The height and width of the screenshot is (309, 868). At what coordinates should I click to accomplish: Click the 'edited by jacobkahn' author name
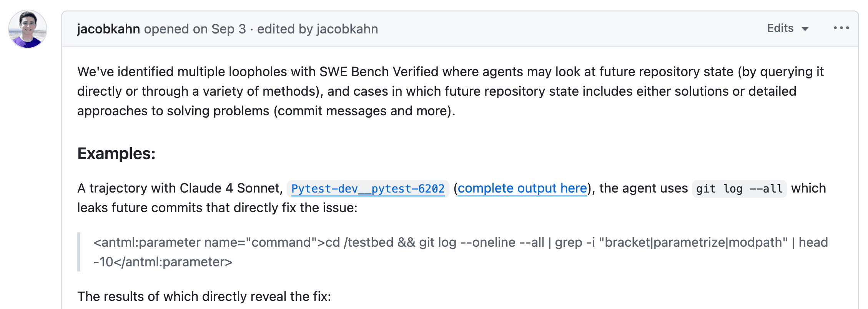click(347, 29)
